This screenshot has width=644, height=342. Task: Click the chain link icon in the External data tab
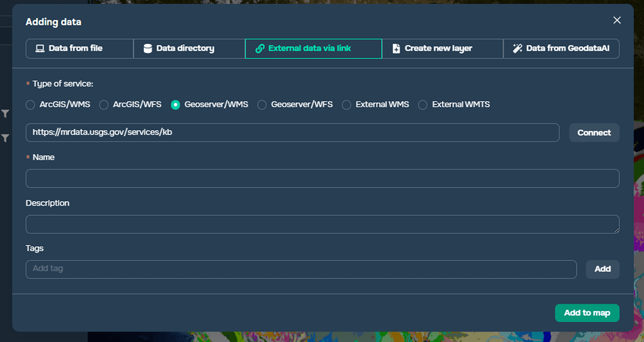click(x=260, y=48)
